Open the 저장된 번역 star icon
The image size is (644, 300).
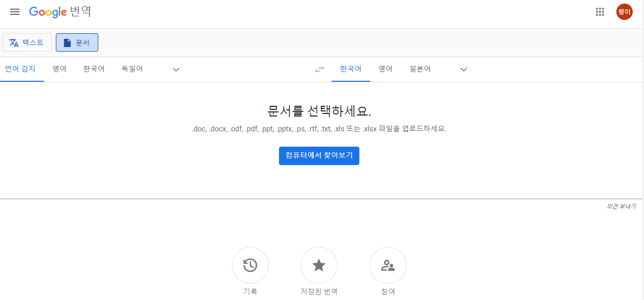(x=319, y=265)
